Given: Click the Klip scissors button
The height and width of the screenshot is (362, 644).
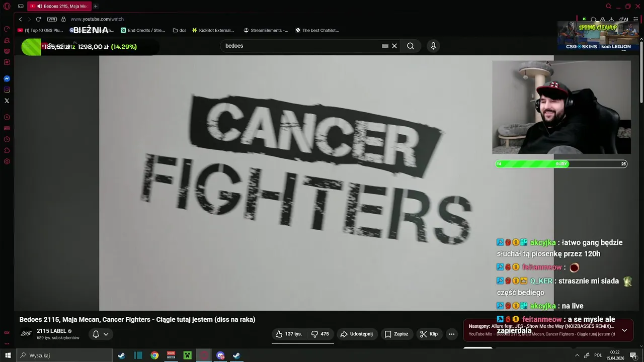Looking at the screenshot, I should [429, 334].
